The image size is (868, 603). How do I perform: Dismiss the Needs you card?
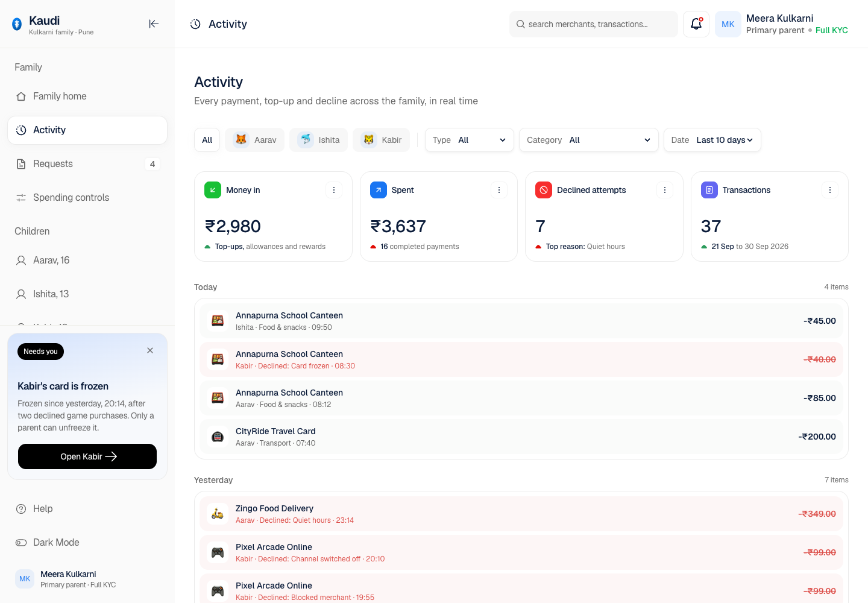[150, 350]
